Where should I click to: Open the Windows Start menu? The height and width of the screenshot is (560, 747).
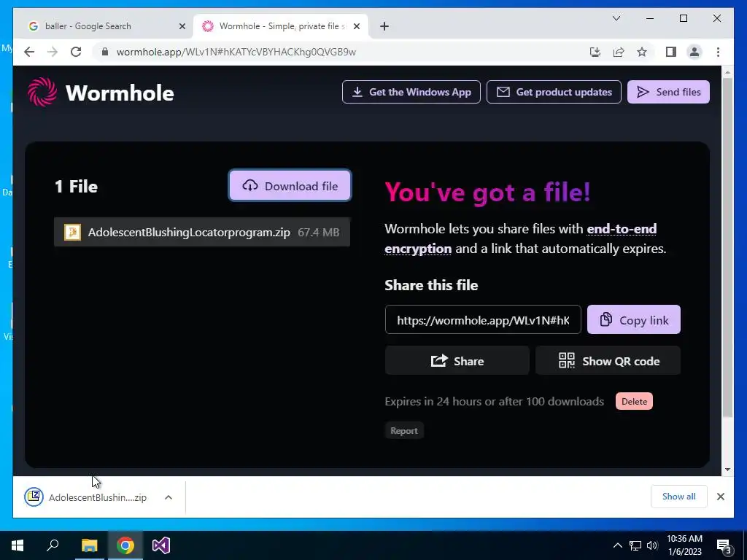[x=18, y=545]
